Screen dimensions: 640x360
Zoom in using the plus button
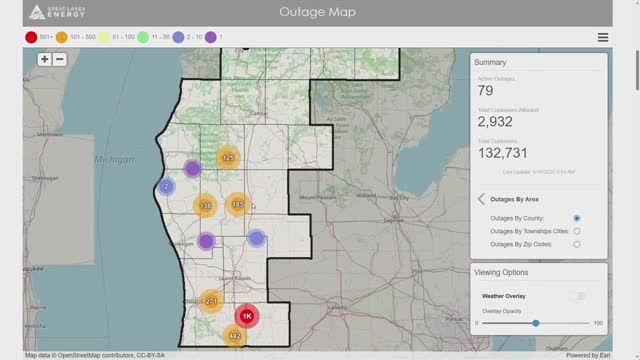click(x=44, y=60)
